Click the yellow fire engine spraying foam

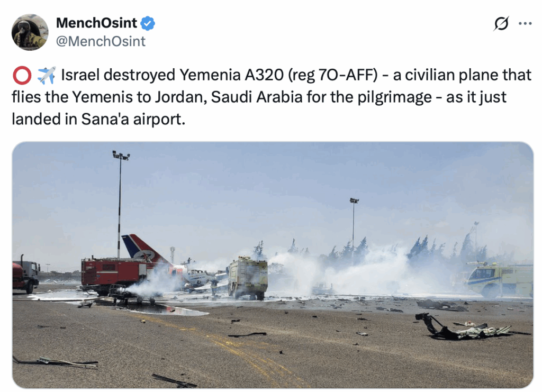(247, 277)
